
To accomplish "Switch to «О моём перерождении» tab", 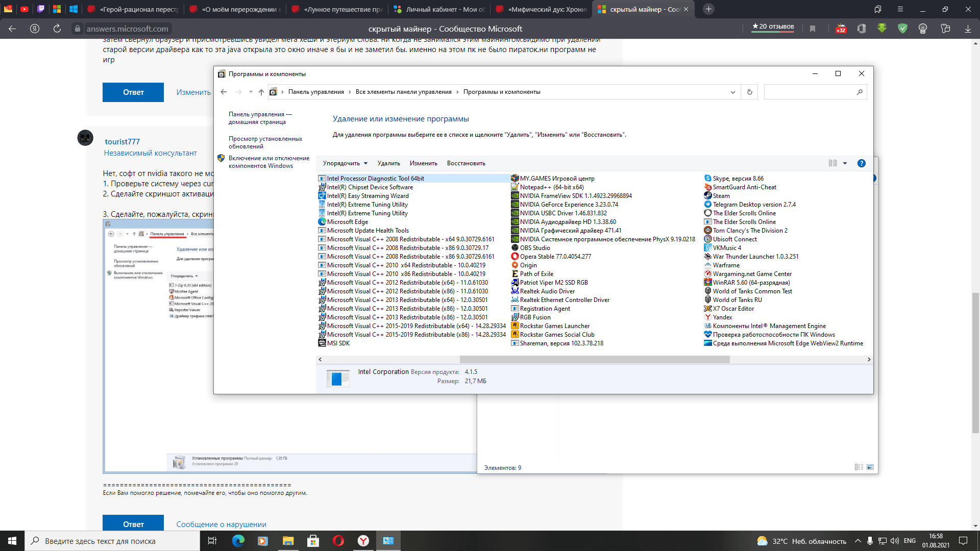I will pyautogui.click(x=235, y=9).
